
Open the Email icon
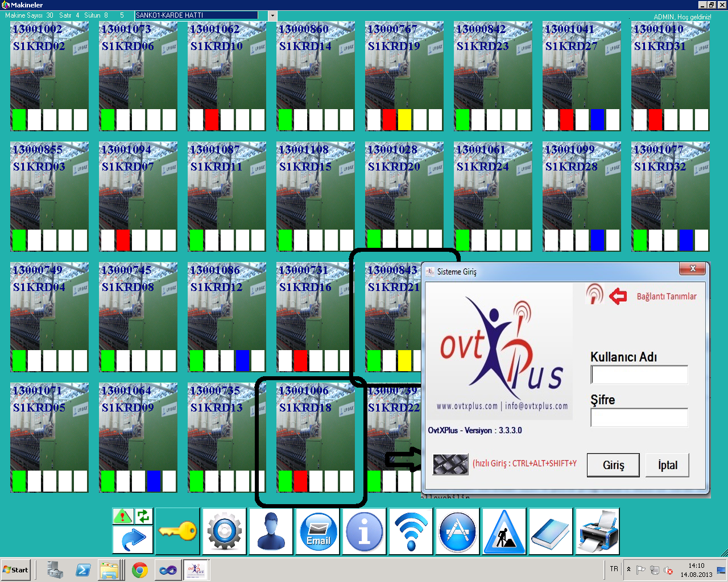(317, 531)
